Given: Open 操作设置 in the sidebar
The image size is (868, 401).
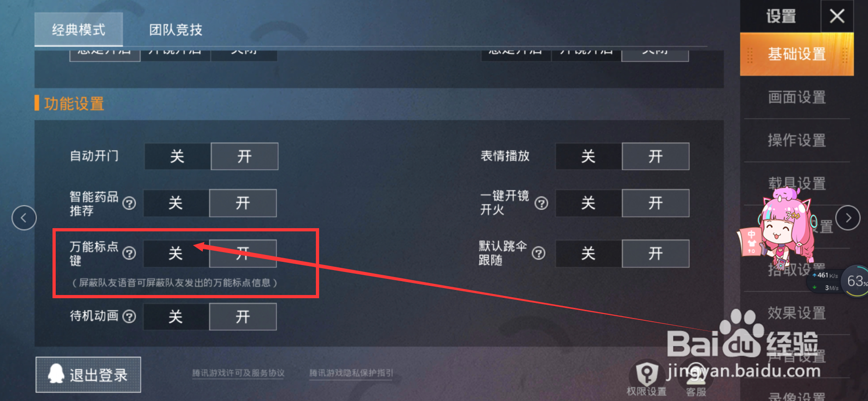Looking at the screenshot, I should [x=797, y=140].
